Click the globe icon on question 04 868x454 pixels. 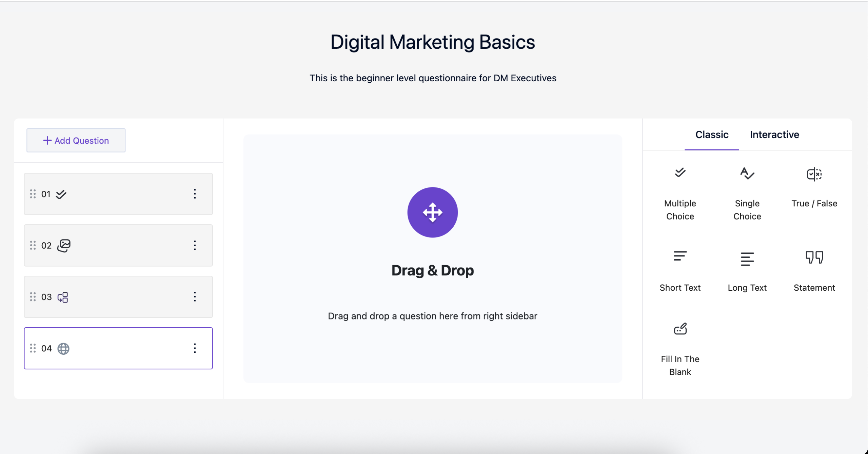coord(63,349)
